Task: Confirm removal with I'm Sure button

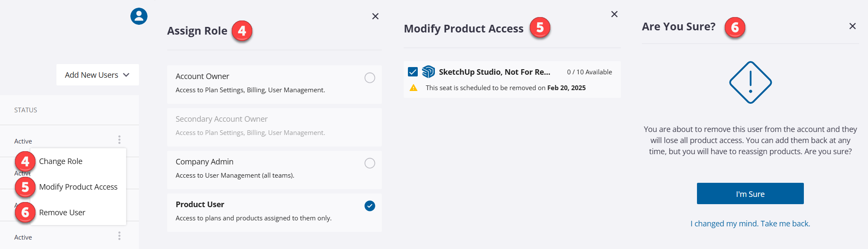Action: point(750,194)
